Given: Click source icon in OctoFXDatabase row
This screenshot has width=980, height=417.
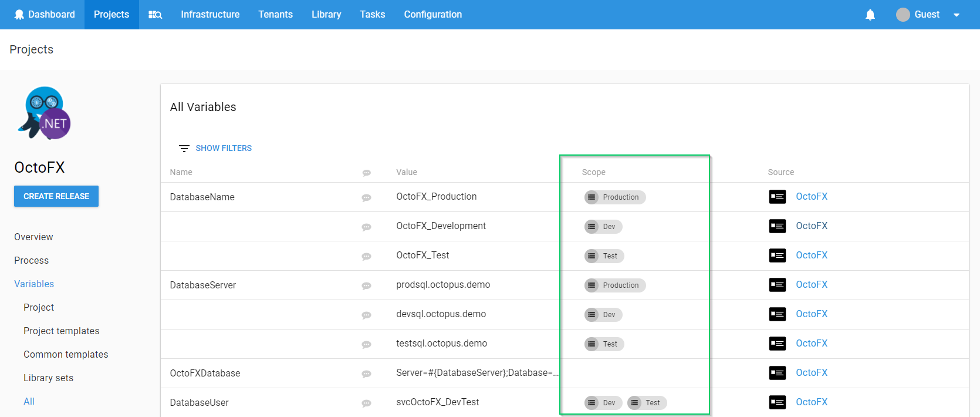Looking at the screenshot, I should tap(778, 373).
